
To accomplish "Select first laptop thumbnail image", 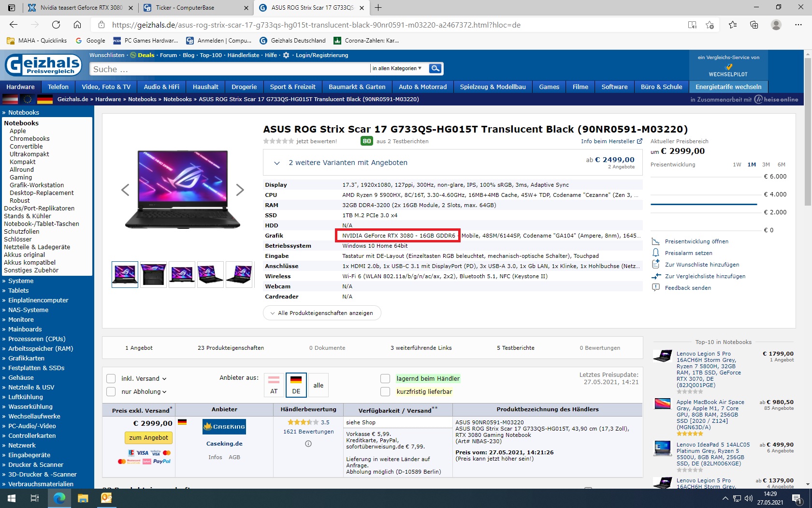I will (x=125, y=274).
